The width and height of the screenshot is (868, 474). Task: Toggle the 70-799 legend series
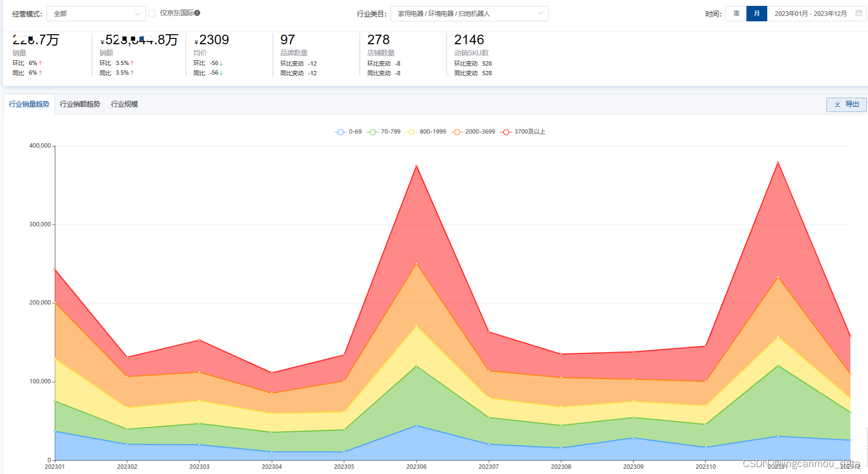tap(384, 132)
